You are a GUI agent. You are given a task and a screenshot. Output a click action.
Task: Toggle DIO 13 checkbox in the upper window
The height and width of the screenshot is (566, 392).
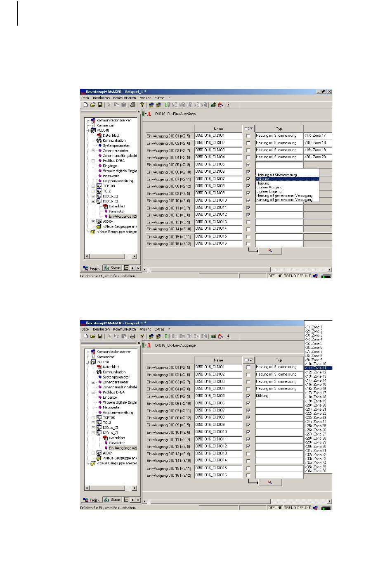(x=248, y=222)
